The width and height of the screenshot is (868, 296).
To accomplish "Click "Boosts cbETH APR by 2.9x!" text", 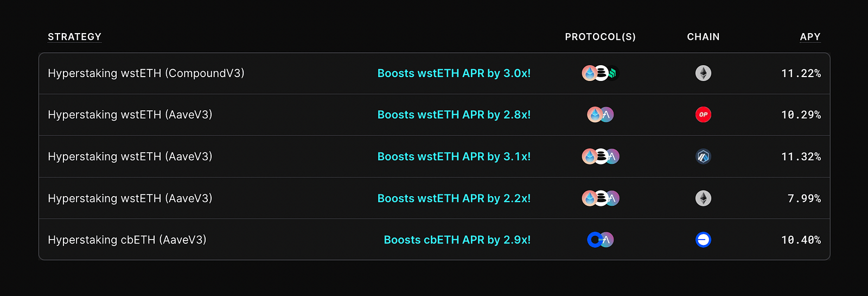I will click(457, 240).
